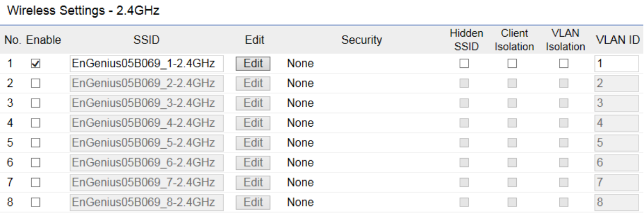
Task: Uncheck Enable for SSID number 1
Action: coord(36,64)
